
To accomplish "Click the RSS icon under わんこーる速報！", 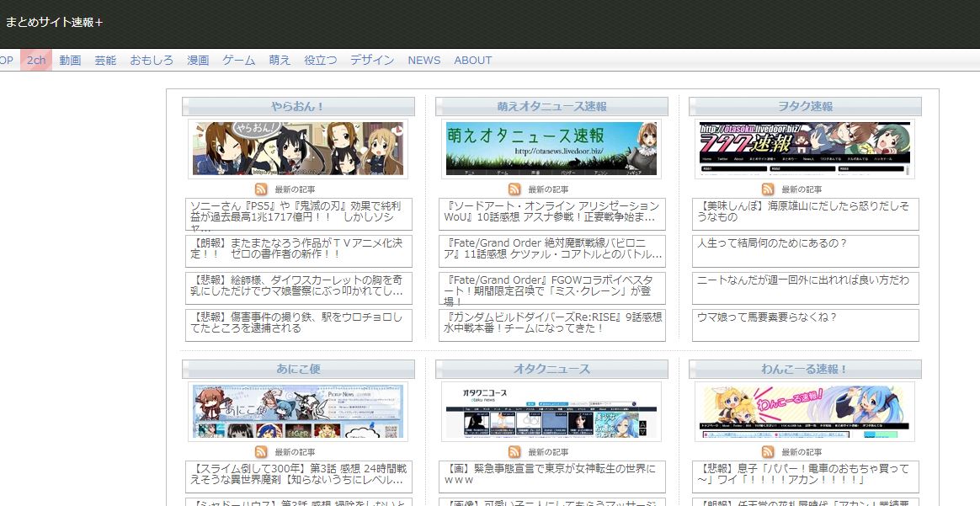I will coord(768,451).
